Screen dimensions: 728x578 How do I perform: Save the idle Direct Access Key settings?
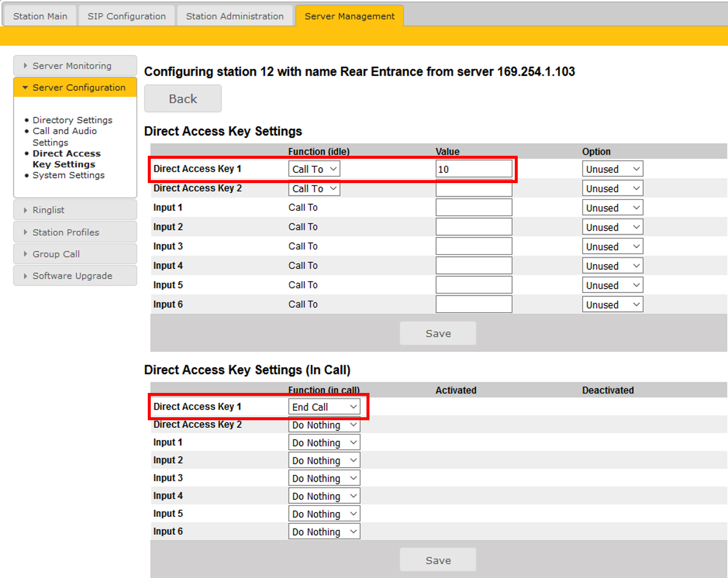tap(438, 333)
